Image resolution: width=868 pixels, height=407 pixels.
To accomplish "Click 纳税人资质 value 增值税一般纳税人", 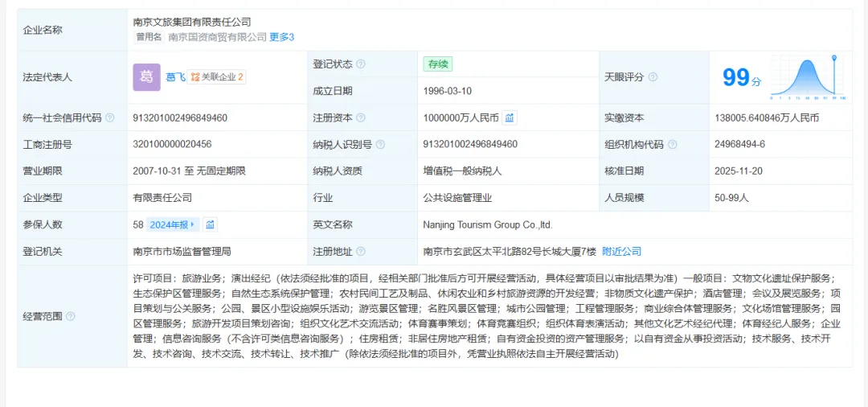I will coord(463,171).
